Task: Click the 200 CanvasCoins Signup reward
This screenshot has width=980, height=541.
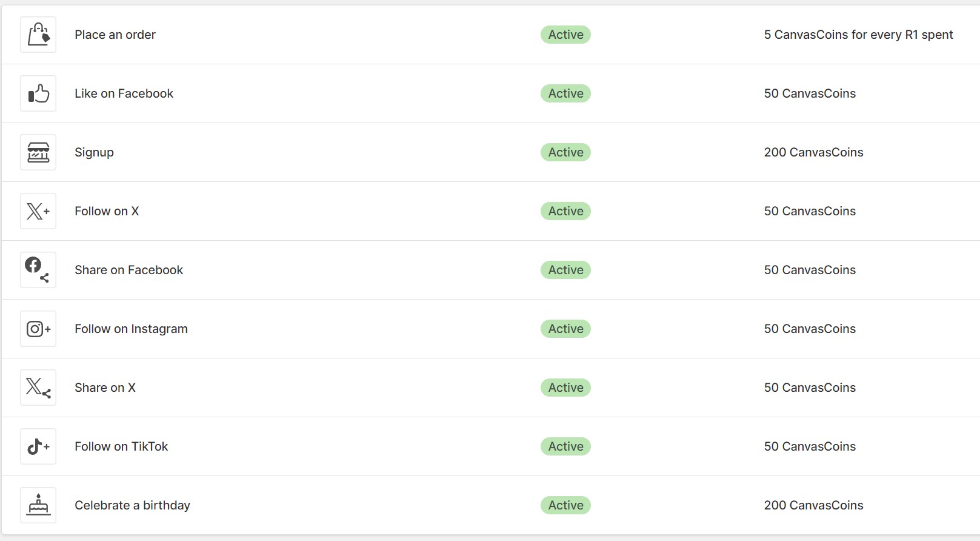Action: point(813,152)
